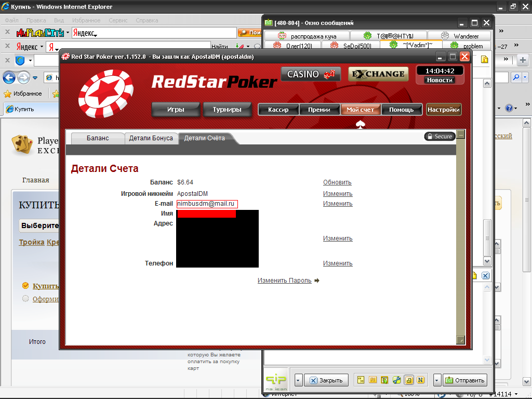Open the CASINO section in RedStarPoker
The width and height of the screenshot is (532, 399).
pyautogui.click(x=311, y=74)
